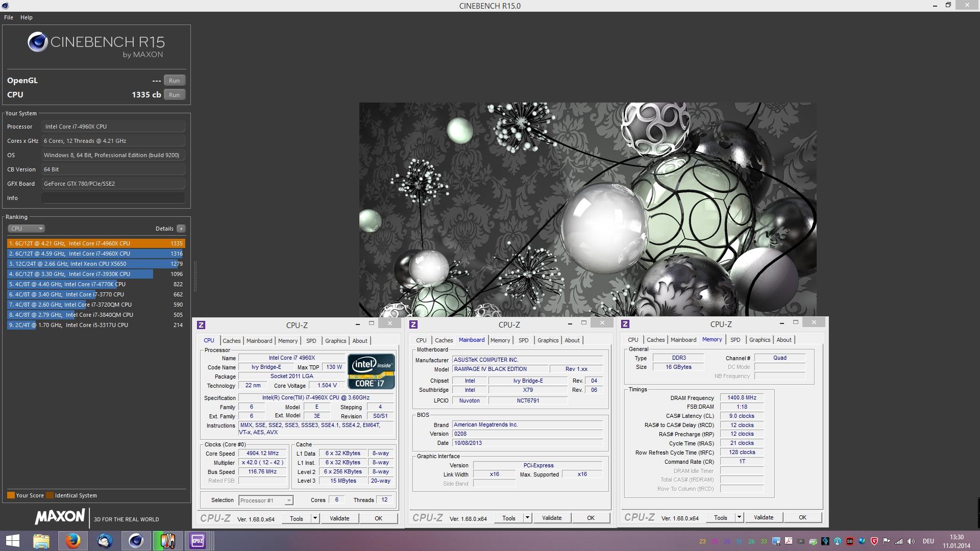
Task: Click the display monitor tray icon
Action: 776,541
